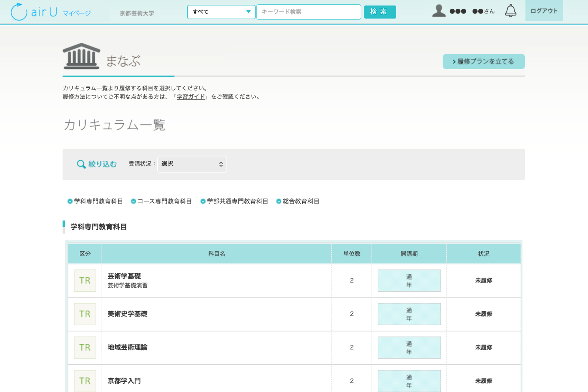Click 未履修 status in 芸術学基礎 row
588x392 pixels.
484,281
